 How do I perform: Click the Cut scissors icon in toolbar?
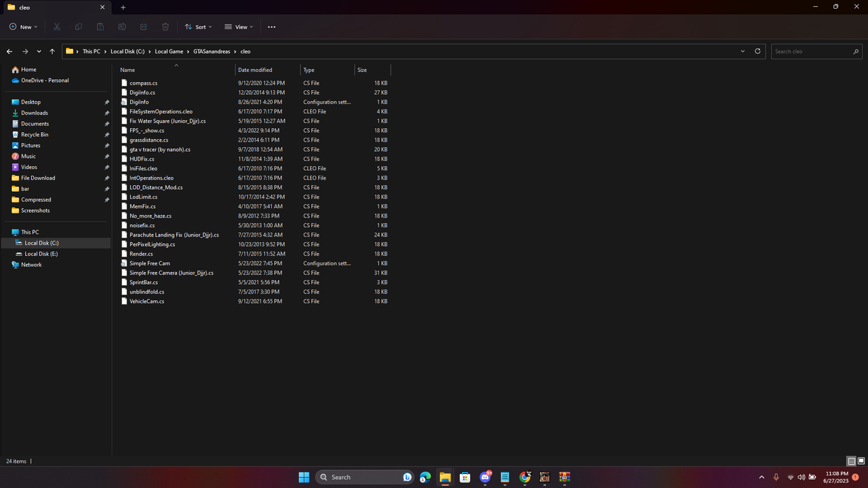tap(57, 27)
